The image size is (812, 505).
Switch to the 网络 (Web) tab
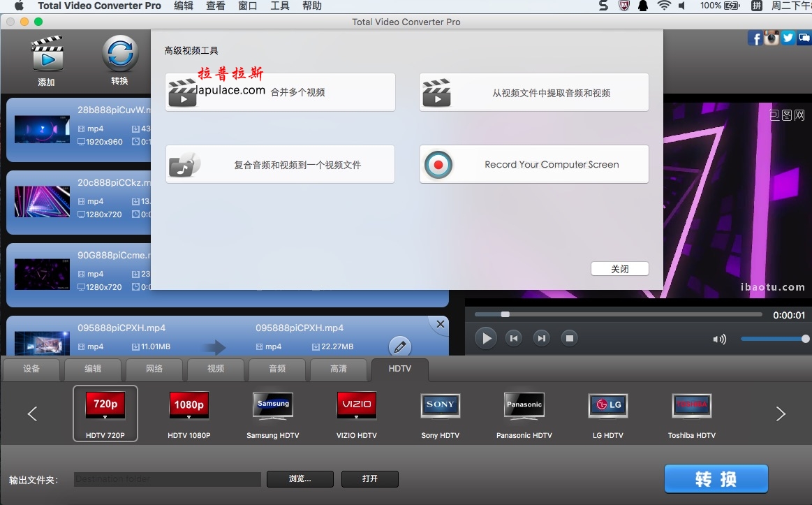tap(154, 369)
